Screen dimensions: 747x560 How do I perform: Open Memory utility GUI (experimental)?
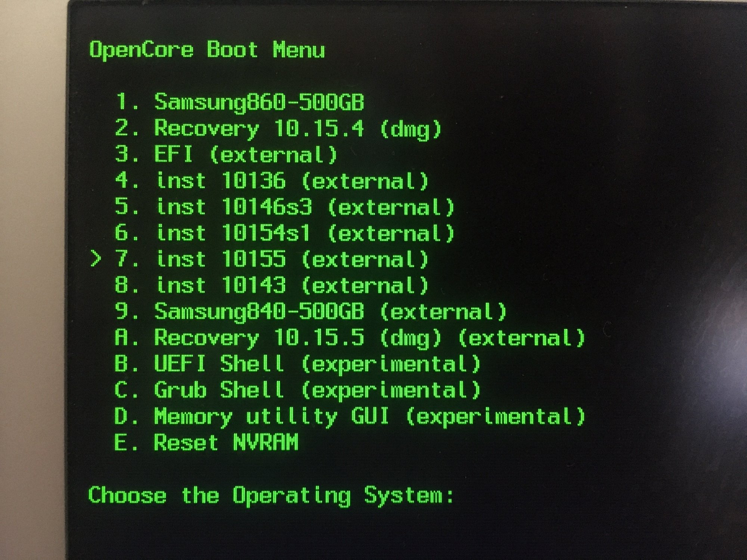(350, 417)
